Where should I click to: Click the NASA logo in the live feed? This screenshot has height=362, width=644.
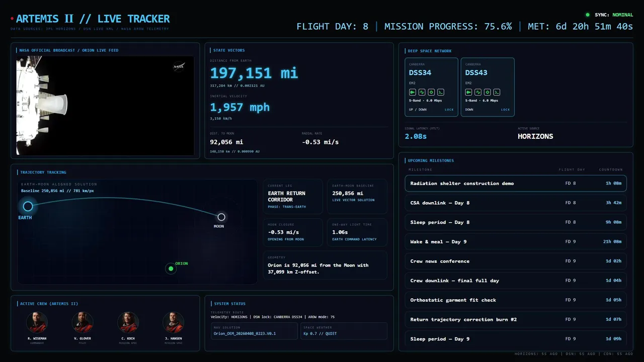point(179,66)
